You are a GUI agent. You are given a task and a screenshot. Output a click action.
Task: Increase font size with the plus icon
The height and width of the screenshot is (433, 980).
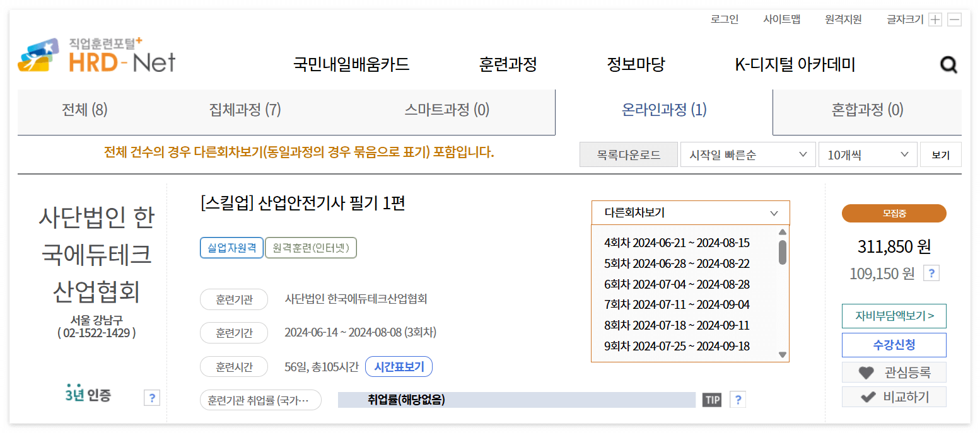(935, 20)
